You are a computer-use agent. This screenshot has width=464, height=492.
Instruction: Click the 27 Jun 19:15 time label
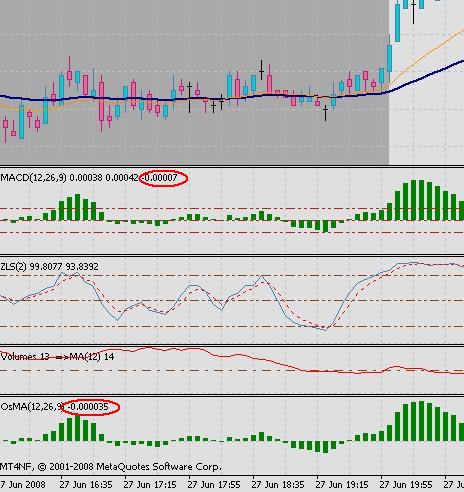pyautogui.click(x=342, y=484)
